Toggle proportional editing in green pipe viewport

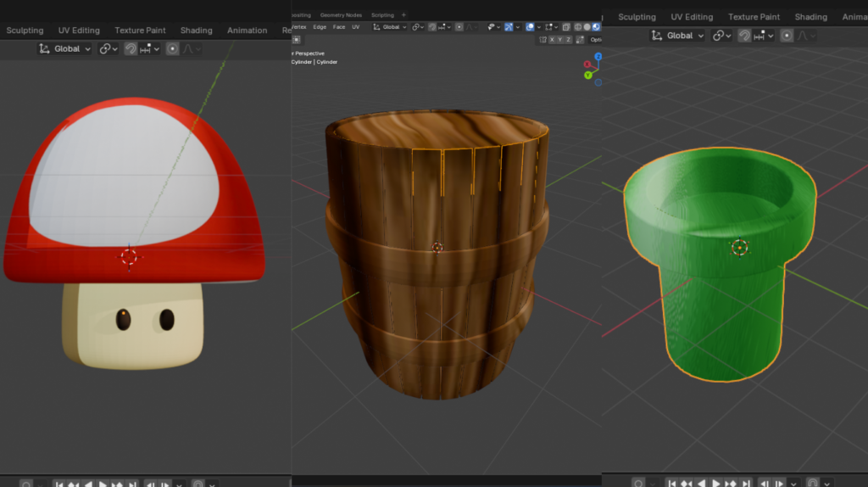tap(787, 36)
